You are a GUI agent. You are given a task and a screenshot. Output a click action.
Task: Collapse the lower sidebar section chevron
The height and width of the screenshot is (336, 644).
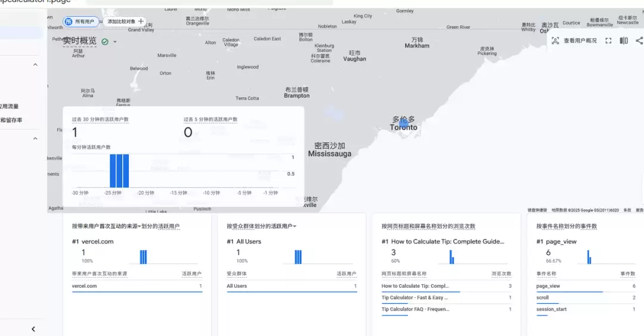point(35,139)
